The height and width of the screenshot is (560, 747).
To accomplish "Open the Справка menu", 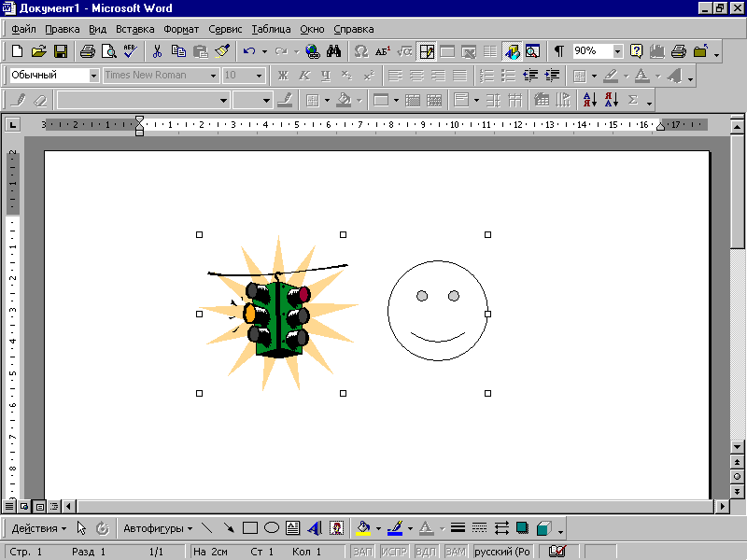I will pos(354,29).
